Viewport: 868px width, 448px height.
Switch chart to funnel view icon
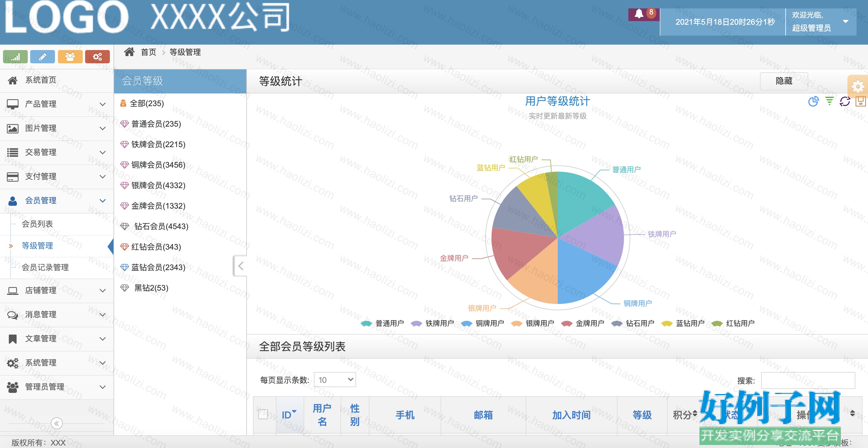pyautogui.click(x=829, y=101)
